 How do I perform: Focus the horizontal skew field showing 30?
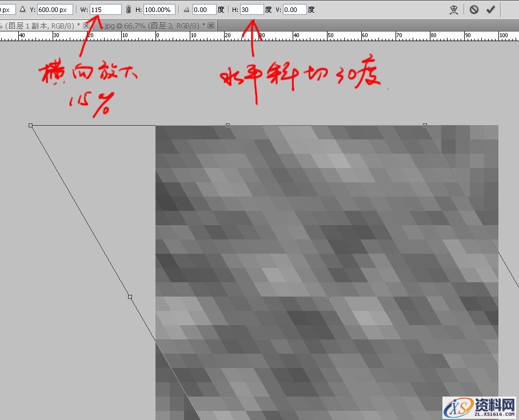pyautogui.click(x=251, y=10)
